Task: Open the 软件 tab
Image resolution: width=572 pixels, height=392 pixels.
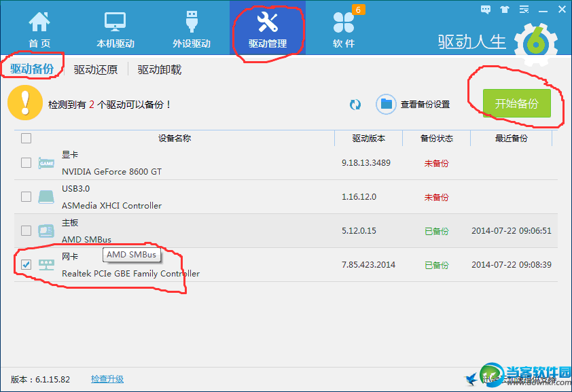Action: (344, 30)
